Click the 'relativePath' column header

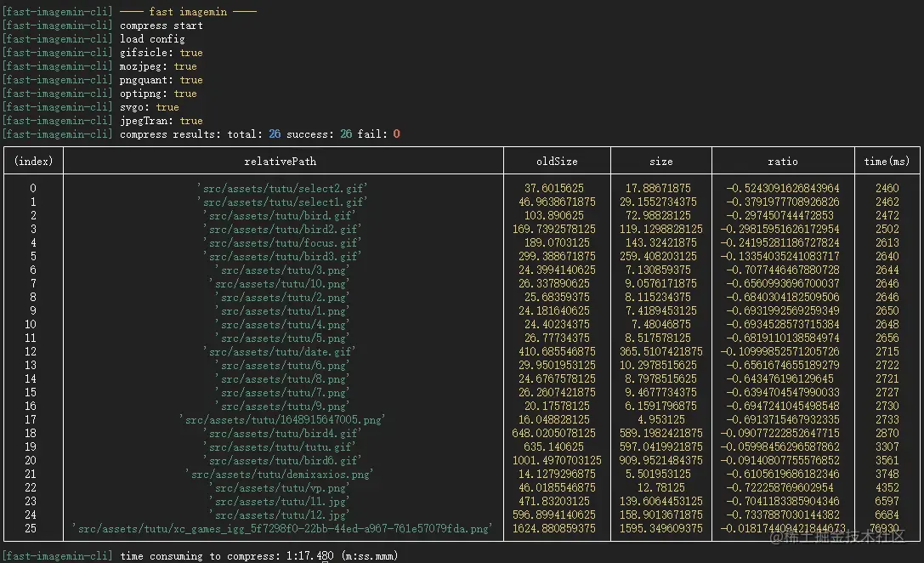(x=280, y=161)
